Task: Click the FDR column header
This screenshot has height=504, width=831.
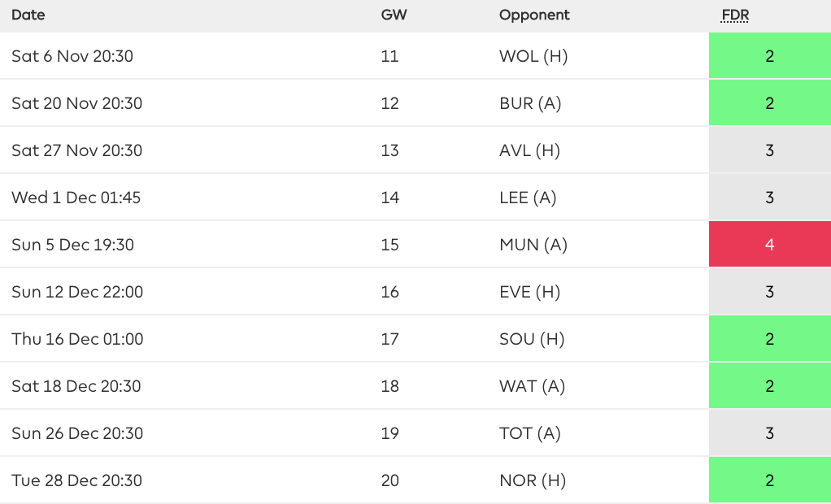Action: [x=734, y=15]
